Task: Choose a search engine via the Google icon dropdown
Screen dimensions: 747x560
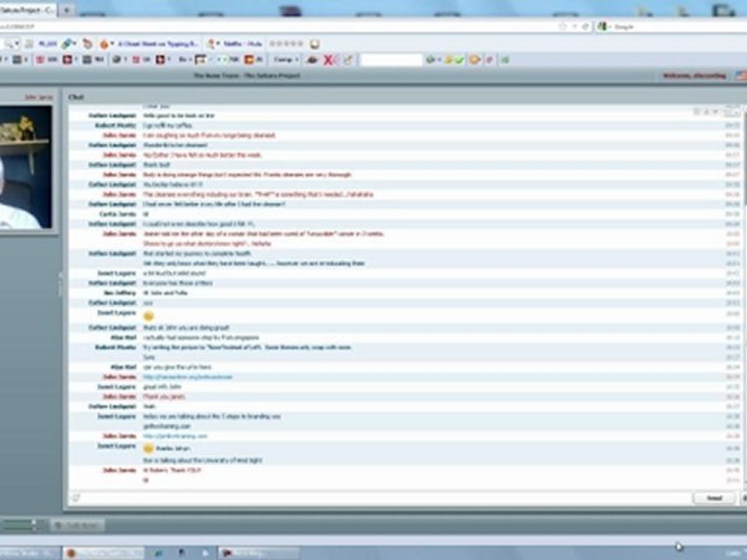Action: [604, 26]
